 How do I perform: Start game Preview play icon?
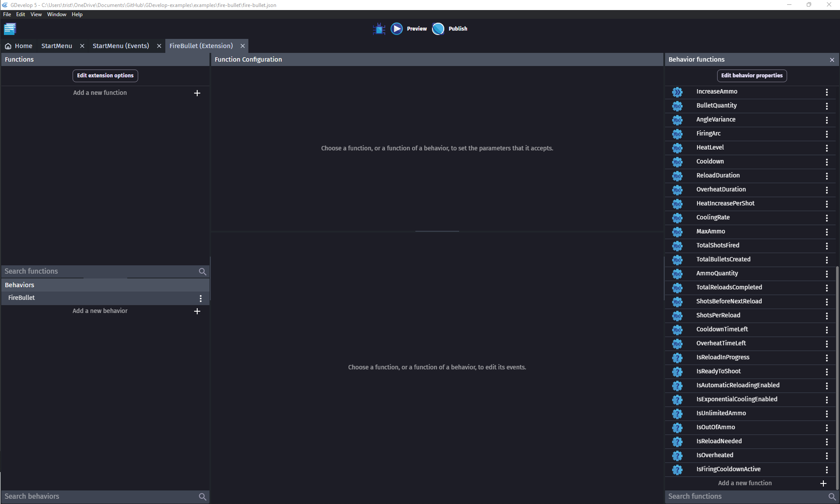point(397,29)
